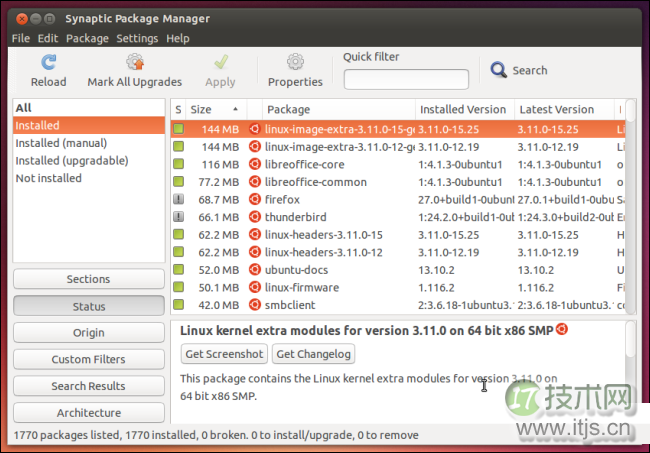Select Installed (upgradable) filter
The height and width of the screenshot is (453, 650).
pos(89,160)
